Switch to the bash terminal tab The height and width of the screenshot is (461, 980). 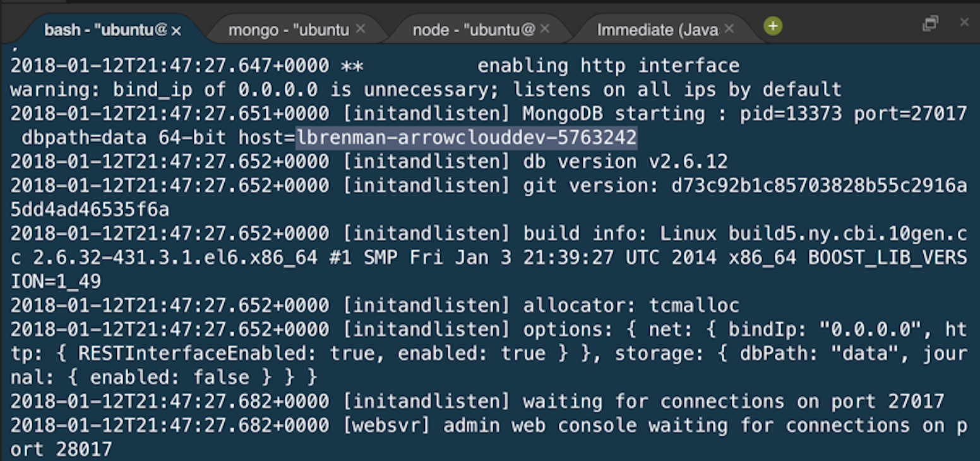104,30
